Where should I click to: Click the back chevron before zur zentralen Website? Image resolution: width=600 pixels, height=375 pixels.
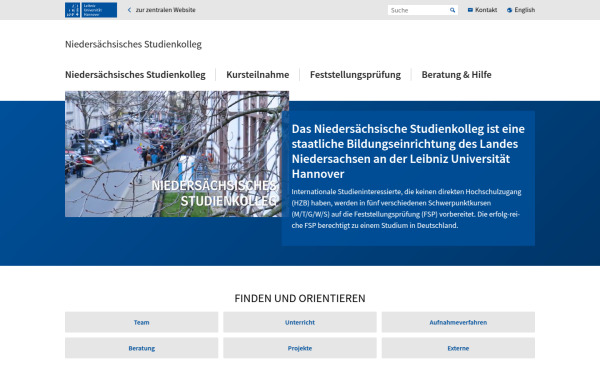(x=129, y=10)
